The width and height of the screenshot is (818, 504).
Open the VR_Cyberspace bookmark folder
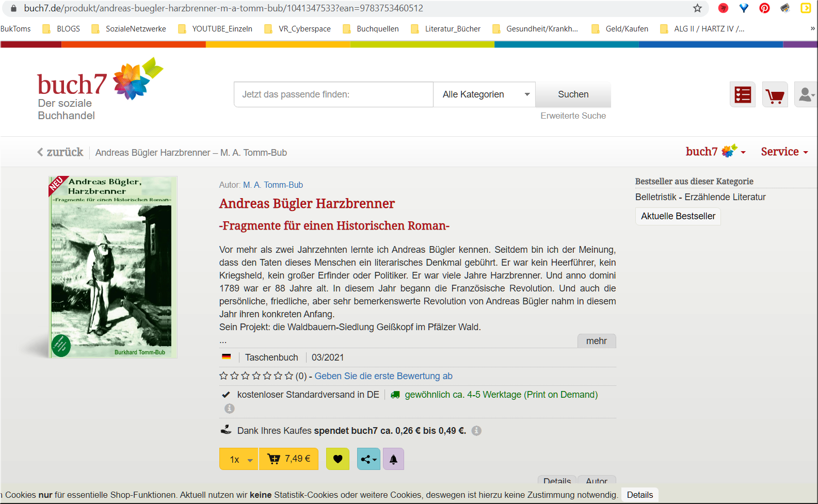coord(298,29)
